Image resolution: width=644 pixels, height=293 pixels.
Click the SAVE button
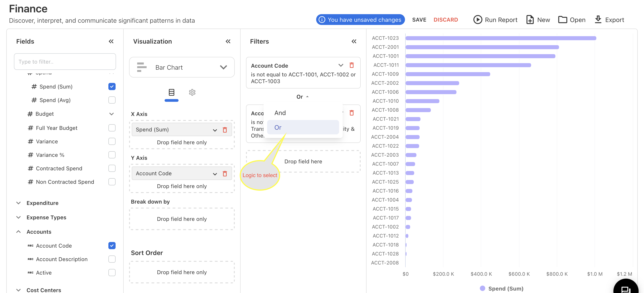419,20
